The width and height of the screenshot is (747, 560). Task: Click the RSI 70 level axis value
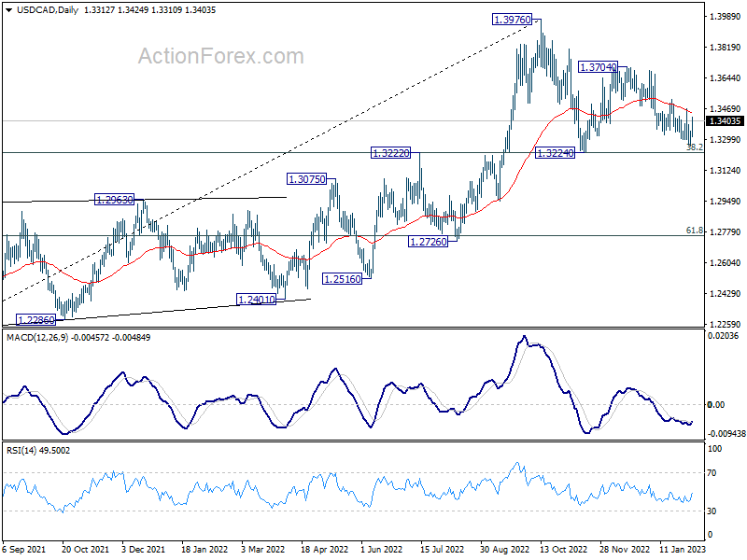(712, 473)
